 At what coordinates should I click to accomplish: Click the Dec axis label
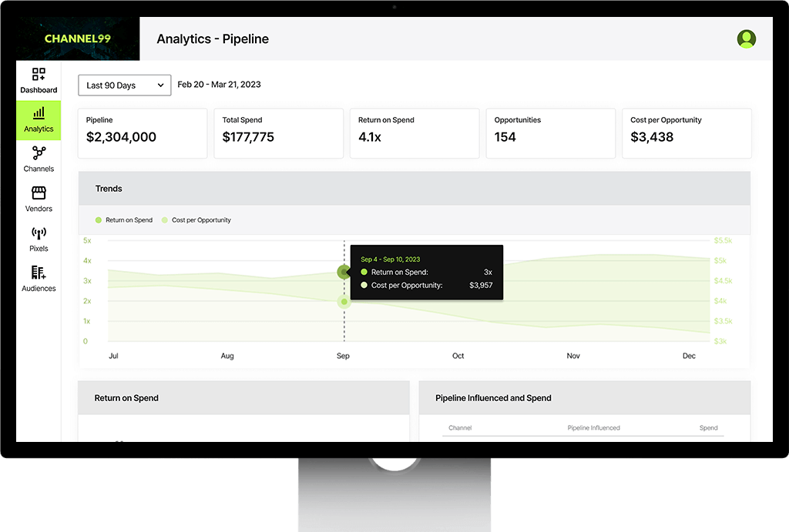tap(689, 356)
